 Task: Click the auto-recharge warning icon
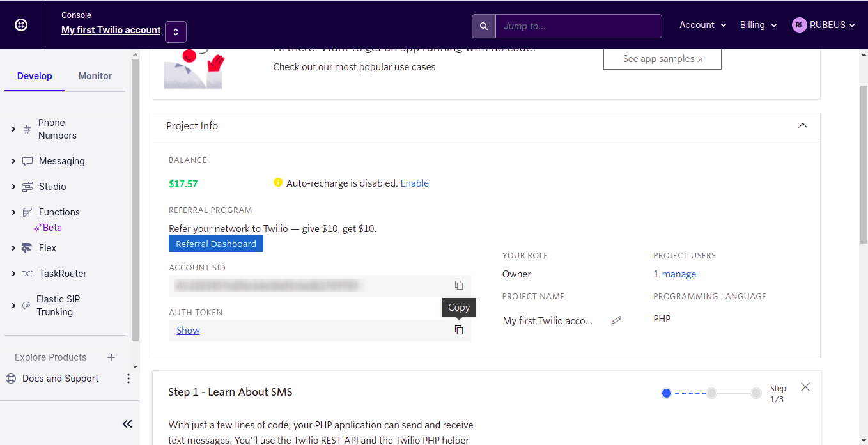click(x=278, y=183)
